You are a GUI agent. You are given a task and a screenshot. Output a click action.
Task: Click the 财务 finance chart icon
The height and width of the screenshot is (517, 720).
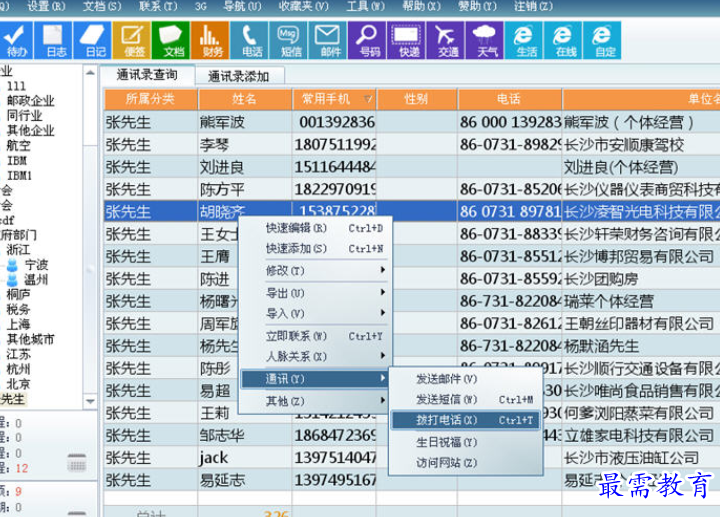212,40
